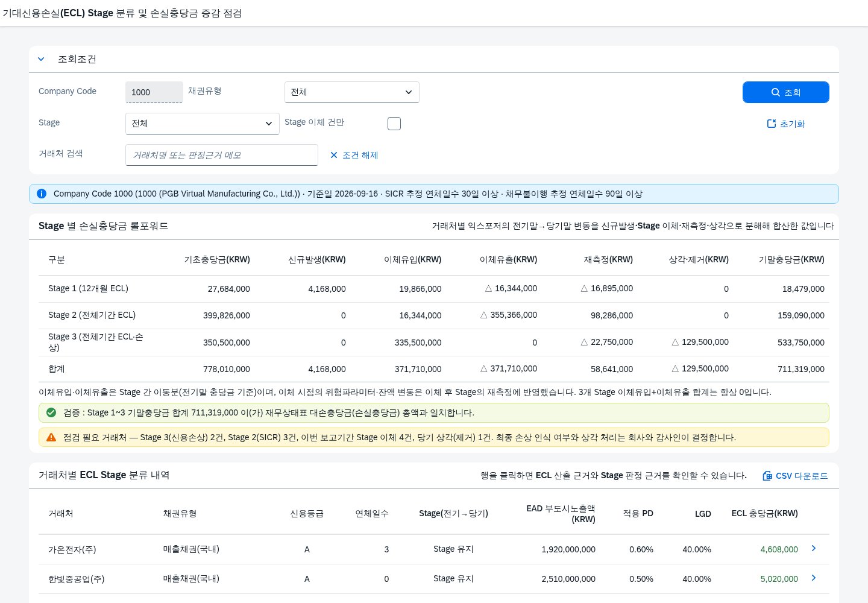Click the LGD column header
Viewport: 868px width, 603px height.
click(x=703, y=514)
